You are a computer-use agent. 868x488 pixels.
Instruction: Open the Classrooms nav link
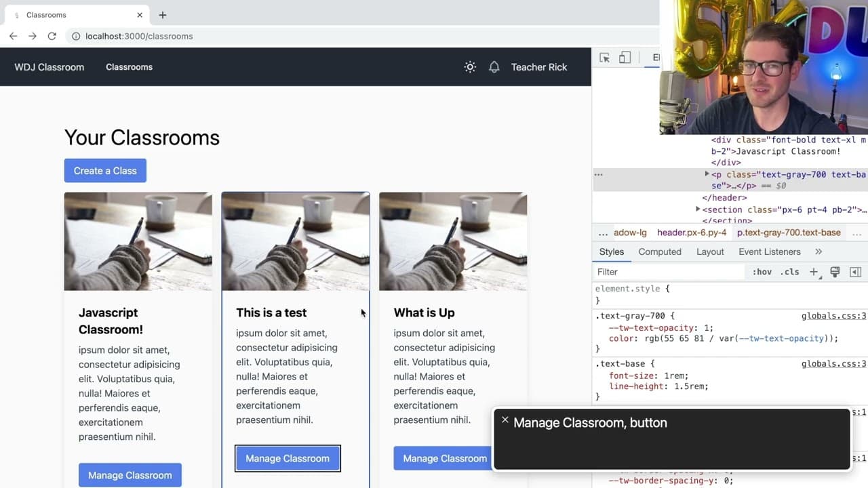(129, 67)
